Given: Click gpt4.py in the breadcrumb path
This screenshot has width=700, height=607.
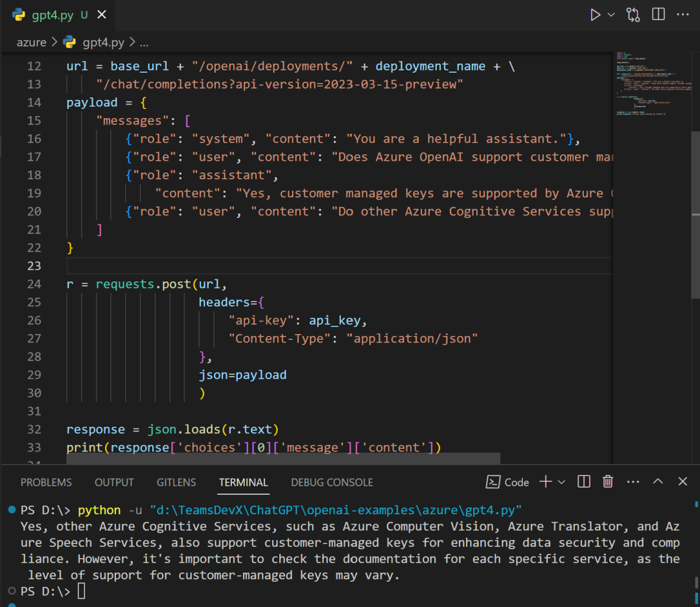Looking at the screenshot, I should click(x=103, y=42).
